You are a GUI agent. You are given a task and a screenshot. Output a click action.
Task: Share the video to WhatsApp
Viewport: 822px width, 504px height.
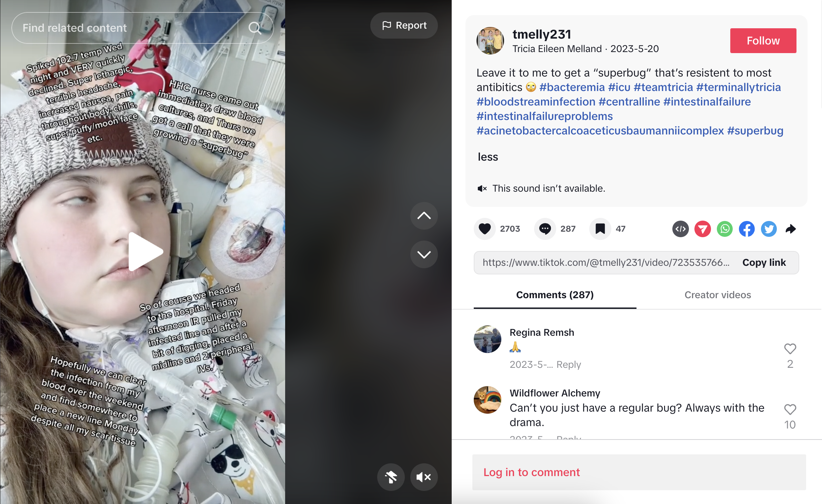pyautogui.click(x=725, y=229)
